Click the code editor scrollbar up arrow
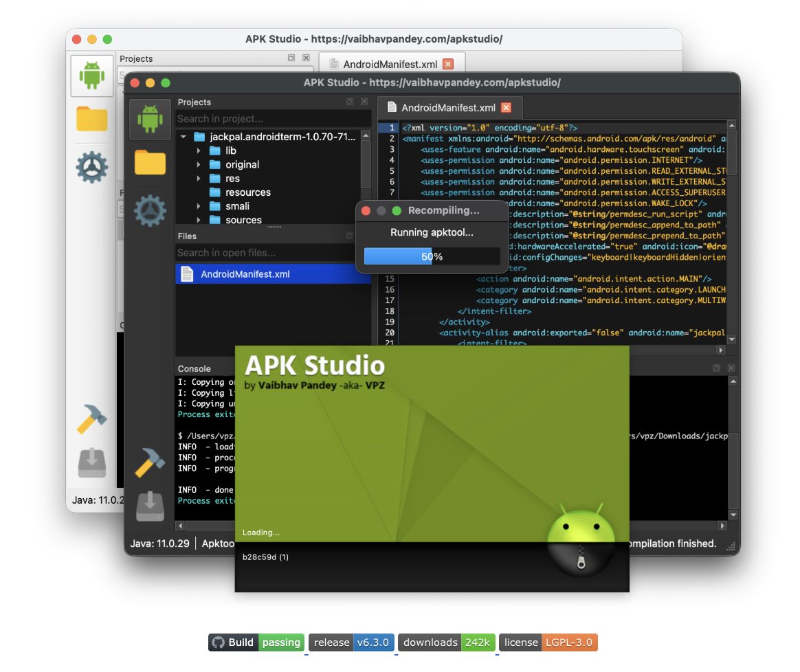 click(732, 125)
